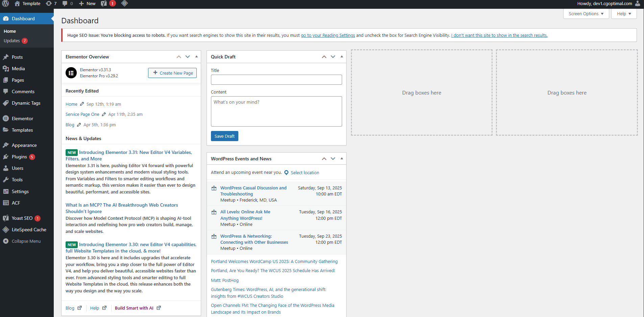
Task: Click the Save Draft button
Action: click(x=224, y=136)
